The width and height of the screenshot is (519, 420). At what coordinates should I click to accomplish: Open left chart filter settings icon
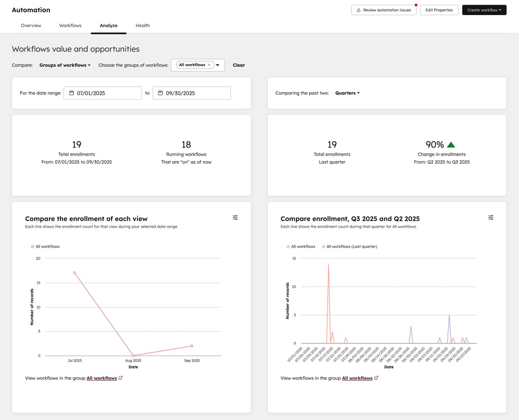[x=235, y=218]
